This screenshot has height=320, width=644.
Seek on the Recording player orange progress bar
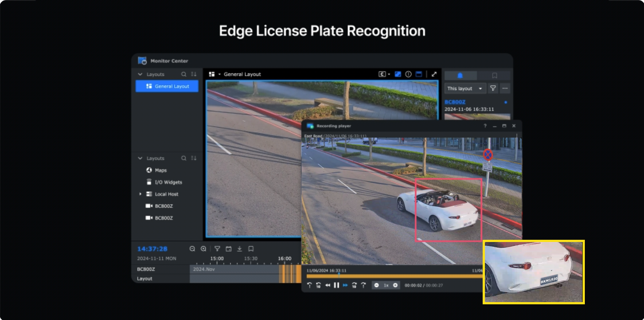click(394, 276)
